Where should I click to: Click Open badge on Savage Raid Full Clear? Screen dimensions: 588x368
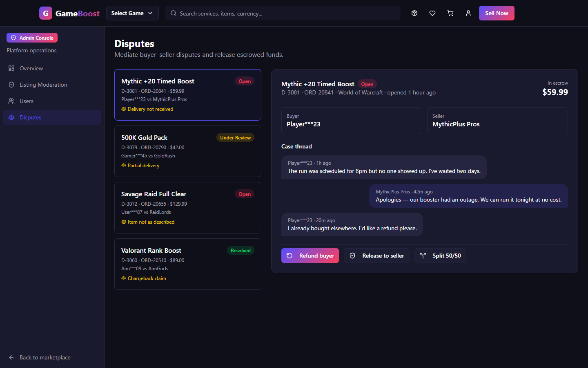(x=245, y=194)
